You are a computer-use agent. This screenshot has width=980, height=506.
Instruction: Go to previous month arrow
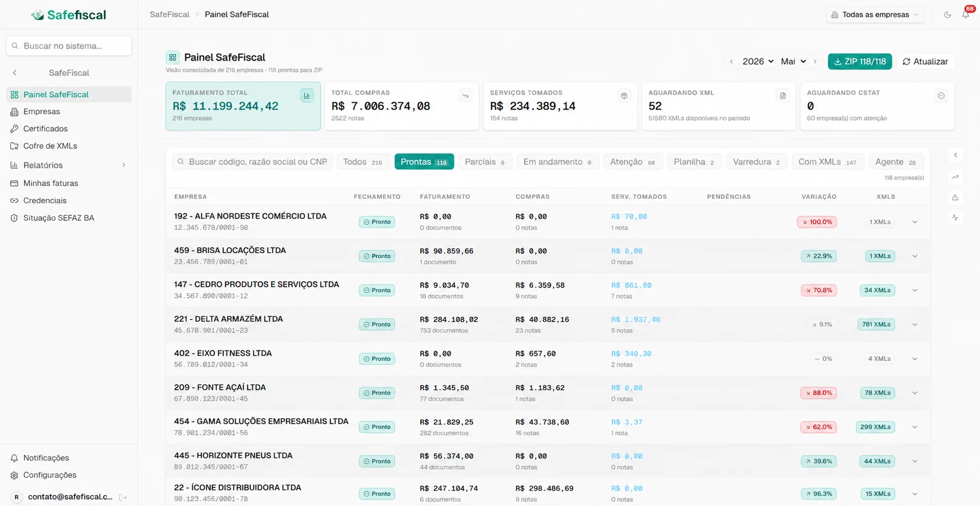[731, 62]
